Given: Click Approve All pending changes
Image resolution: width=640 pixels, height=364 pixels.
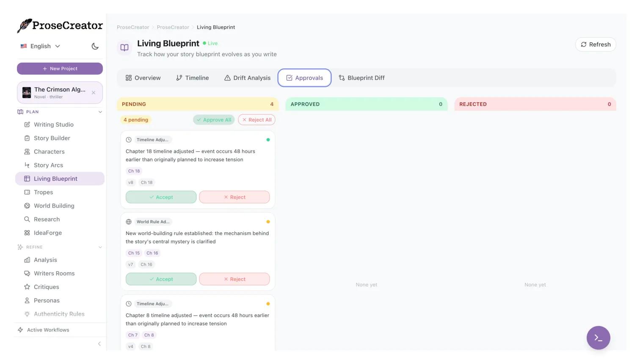Looking at the screenshot, I should (x=214, y=120).
